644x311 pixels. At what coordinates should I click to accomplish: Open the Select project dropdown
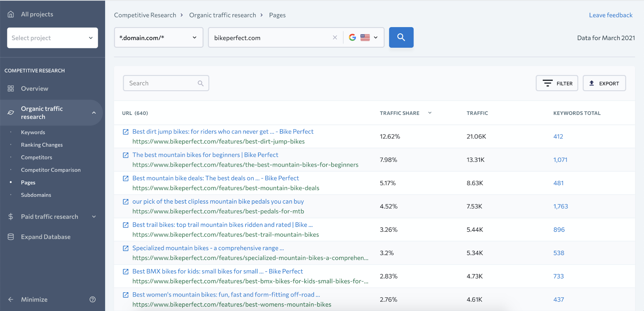coord(53,38)
